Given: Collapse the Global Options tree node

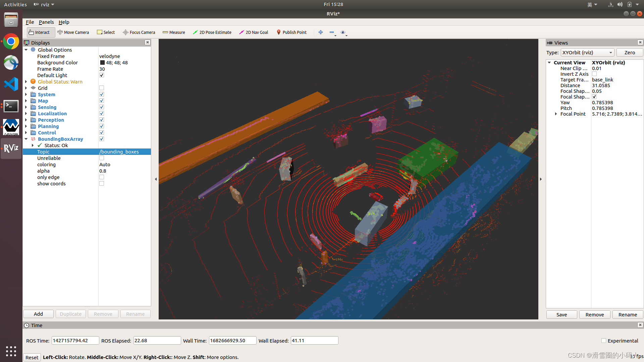Looking at the screenshot, I should click(26, 50).
